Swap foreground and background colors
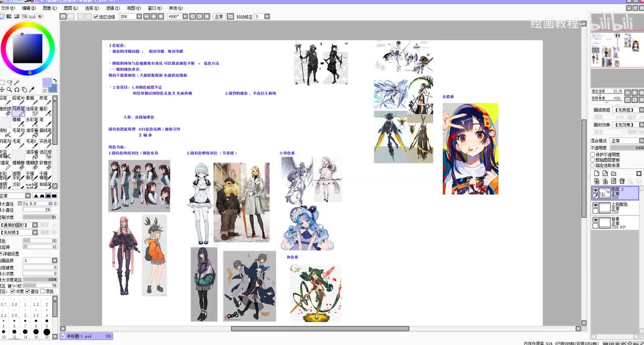Viewport: 644px width, 345px height. 55,80
